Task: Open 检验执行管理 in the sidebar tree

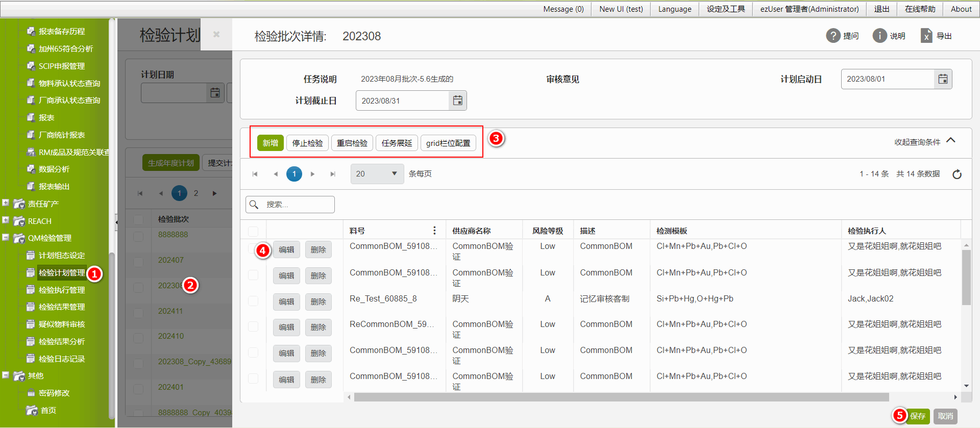Action: pyautogui.click(x=62, y=290)
